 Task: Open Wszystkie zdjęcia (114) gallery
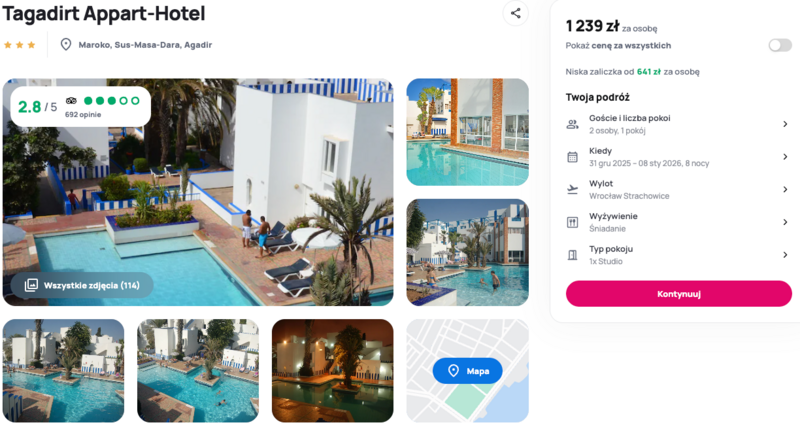(x=82, y=285)
